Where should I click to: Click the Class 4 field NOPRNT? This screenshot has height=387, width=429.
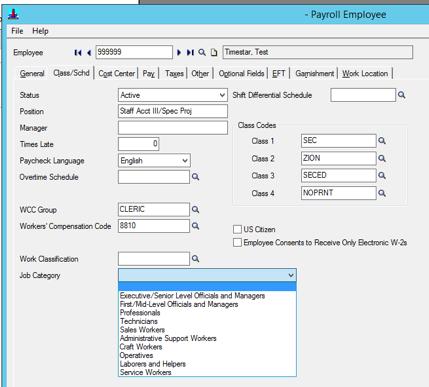[x=339, y=193]
